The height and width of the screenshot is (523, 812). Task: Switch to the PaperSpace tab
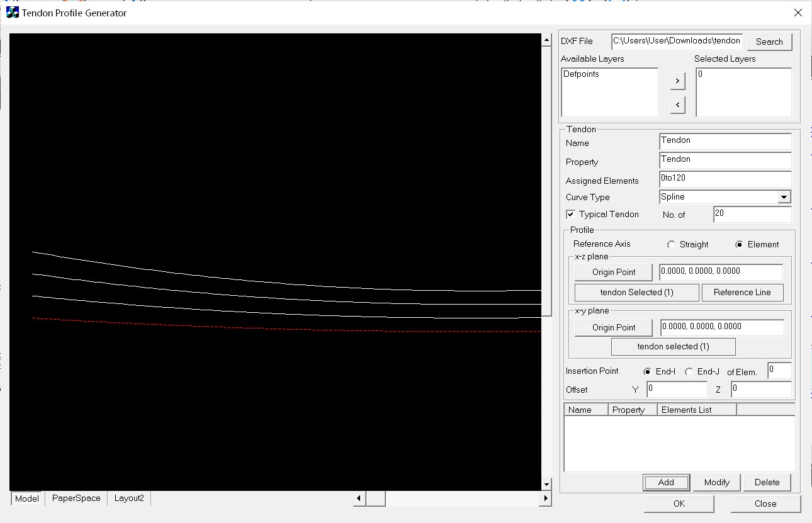pos(76,498)
